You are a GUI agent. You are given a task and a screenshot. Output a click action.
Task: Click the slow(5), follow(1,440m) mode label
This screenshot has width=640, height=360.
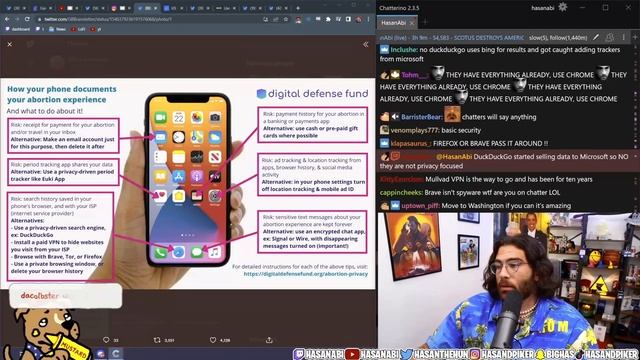558,38
